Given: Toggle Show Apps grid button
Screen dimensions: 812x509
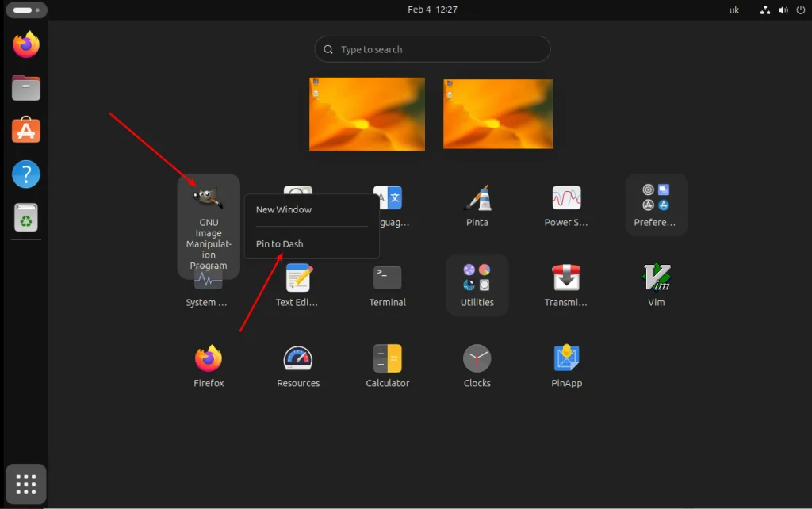Looking at the screenshot, I should tap(26, 484).
